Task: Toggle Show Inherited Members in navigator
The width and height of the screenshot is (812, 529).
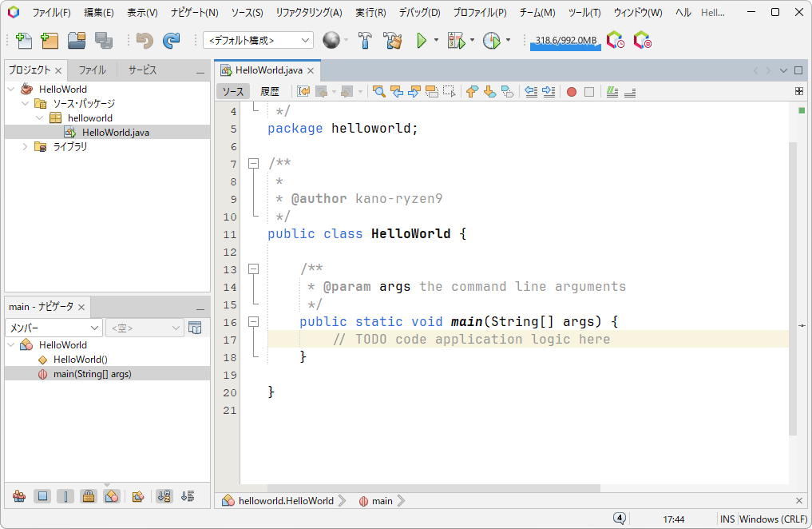Action: tap(19, 496)
